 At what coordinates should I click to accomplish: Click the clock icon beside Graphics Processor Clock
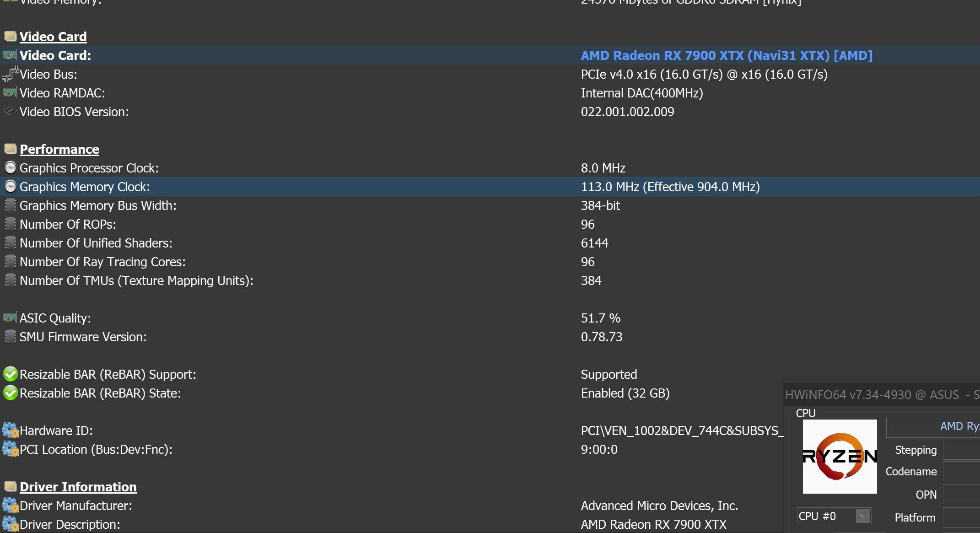10,168
